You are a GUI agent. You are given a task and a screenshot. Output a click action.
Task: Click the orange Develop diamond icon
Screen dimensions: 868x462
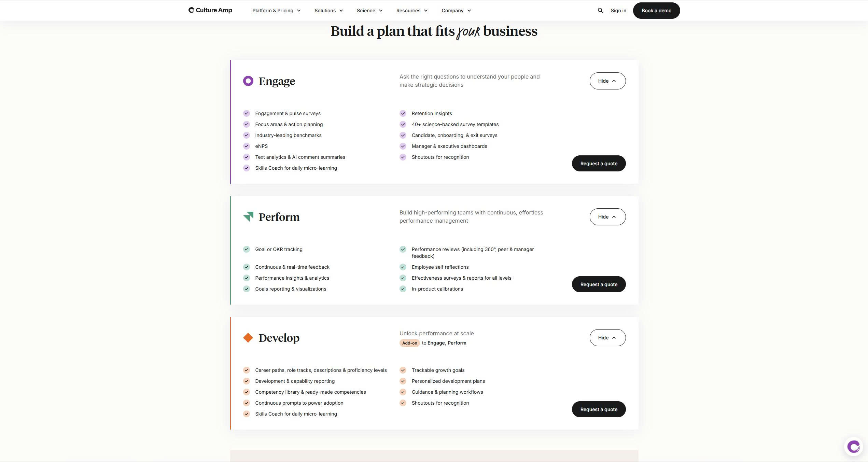(248, 337)
